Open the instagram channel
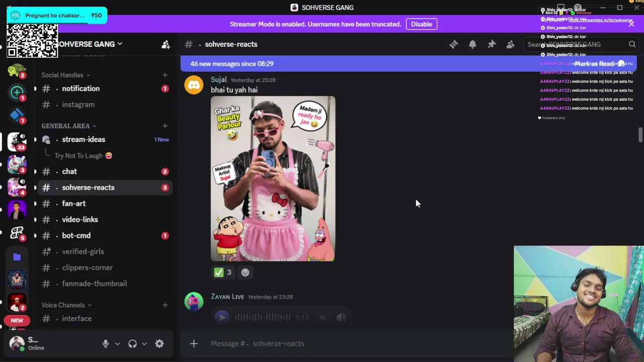The height and width of the screenshot is (362, 644). tap(105, 105)
